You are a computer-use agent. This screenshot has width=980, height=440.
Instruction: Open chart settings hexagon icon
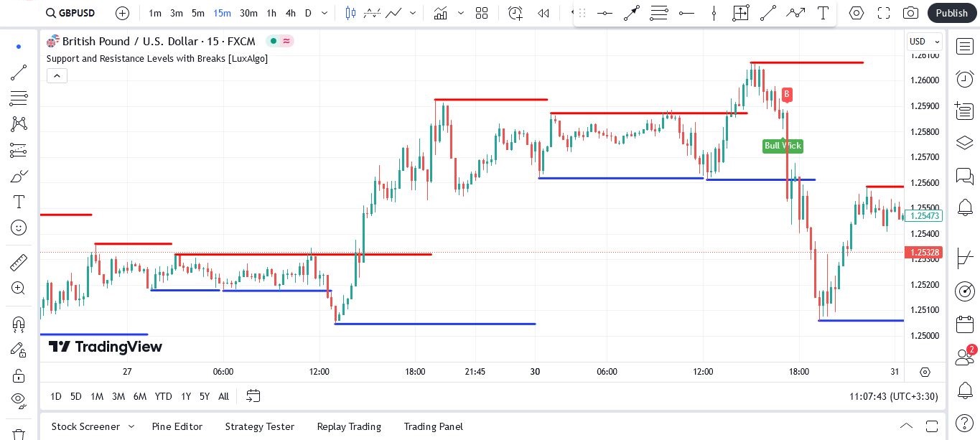tap(857, 13)
